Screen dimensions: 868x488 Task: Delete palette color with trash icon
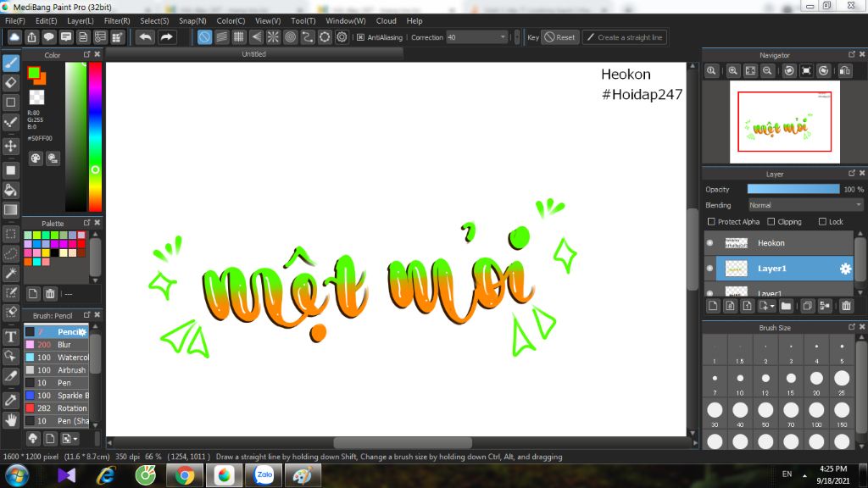pos(50,293)
